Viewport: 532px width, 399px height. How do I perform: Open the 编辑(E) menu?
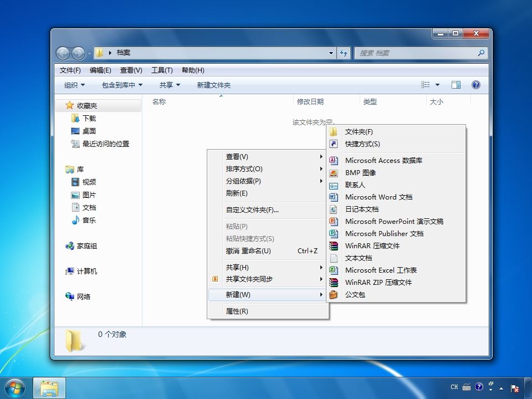click(100, 70)
